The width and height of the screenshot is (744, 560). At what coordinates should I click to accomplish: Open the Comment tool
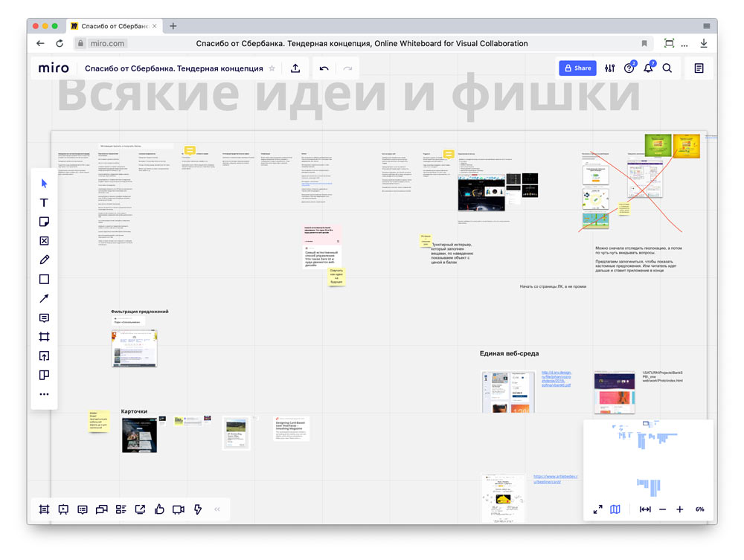pos(44,318)
